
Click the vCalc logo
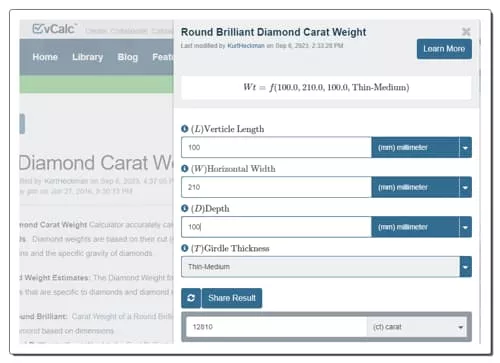(x=55, y=29)
